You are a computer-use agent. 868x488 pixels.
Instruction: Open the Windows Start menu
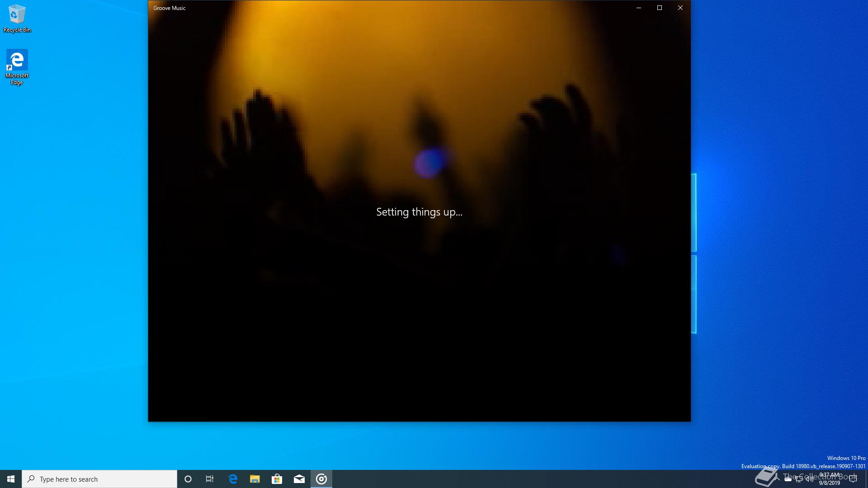[11, 479]
